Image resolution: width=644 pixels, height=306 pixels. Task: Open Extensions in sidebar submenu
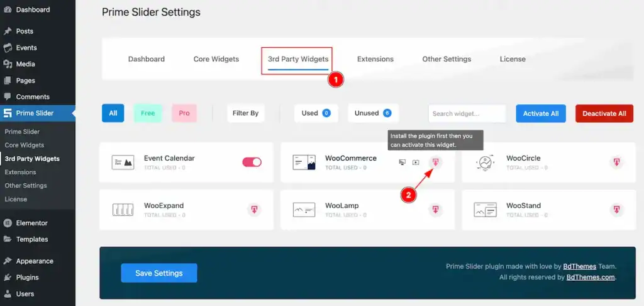(x=20, y=173)
